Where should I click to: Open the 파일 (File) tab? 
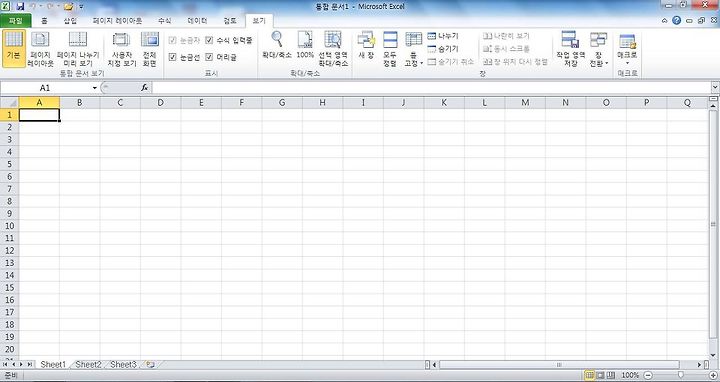point(16,21)
